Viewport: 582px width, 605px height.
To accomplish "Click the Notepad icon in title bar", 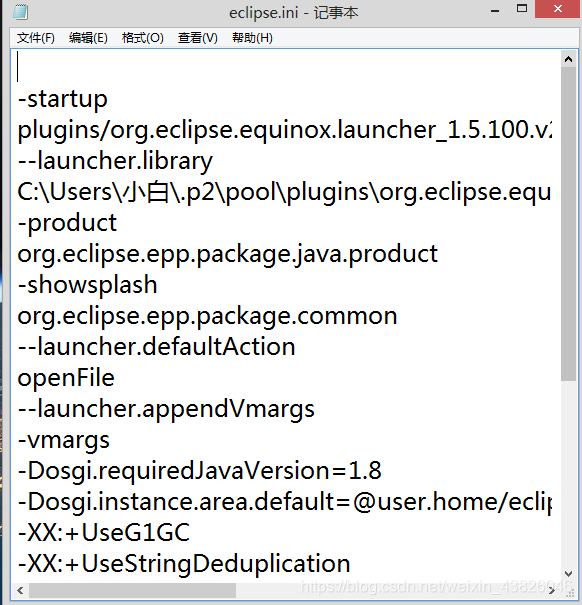I will 20,12.
